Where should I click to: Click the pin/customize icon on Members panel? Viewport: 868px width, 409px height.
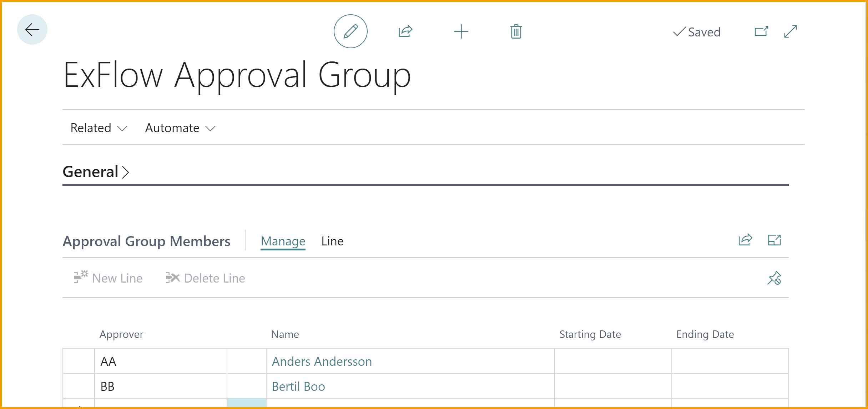[774, 279]
